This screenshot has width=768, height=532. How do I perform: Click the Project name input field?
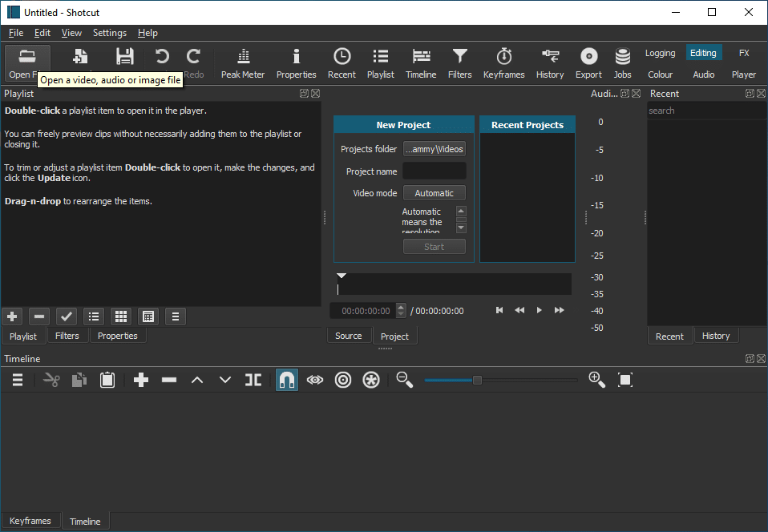(434, 171)
